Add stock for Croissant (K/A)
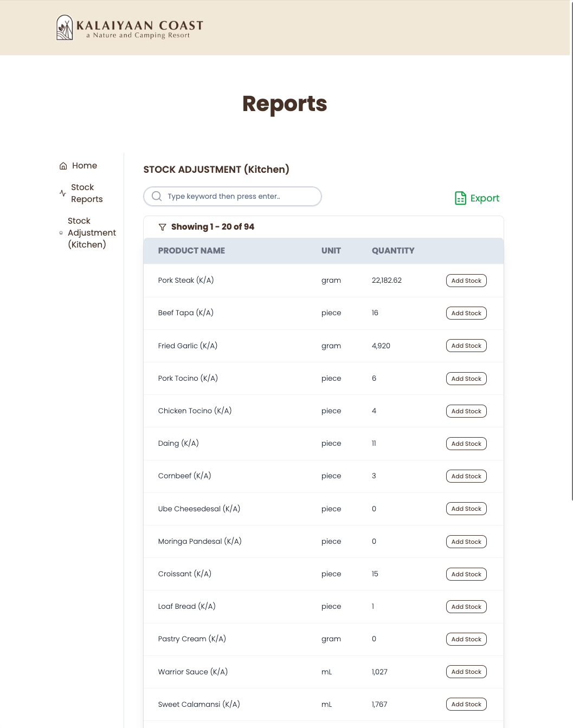 [x=466, y=574]
